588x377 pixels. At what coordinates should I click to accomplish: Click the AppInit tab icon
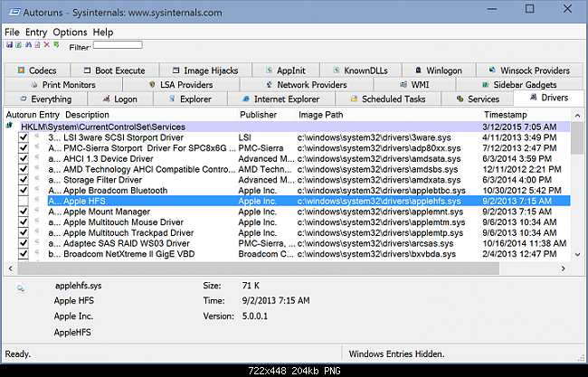click(x=269, y=71)
